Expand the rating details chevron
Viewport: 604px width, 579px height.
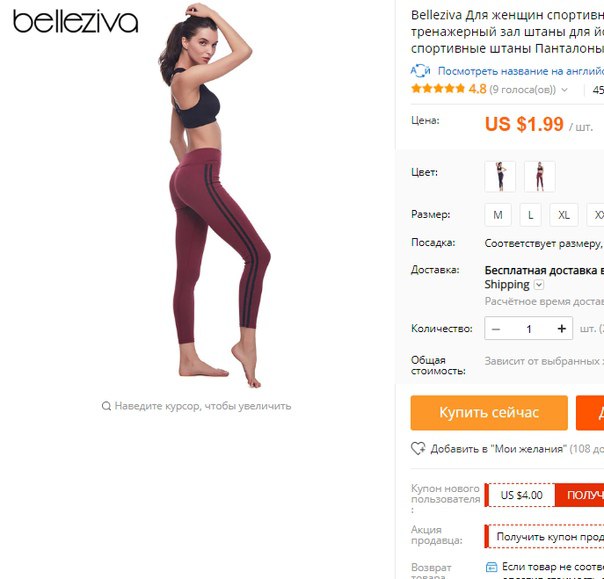tap(564, 90)
